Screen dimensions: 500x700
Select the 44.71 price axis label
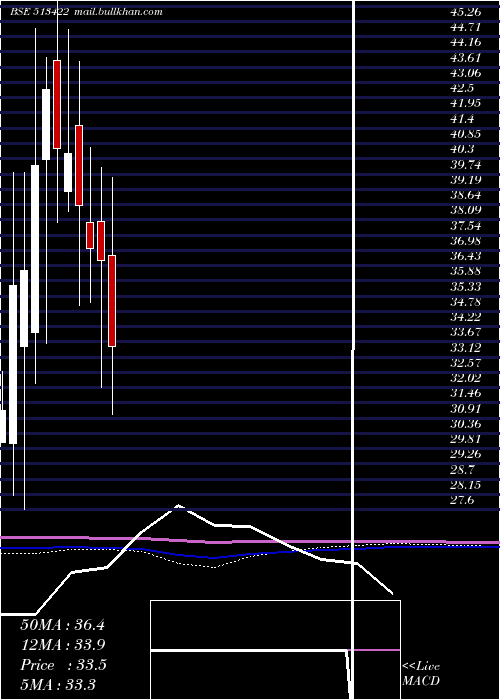[465, 27]
